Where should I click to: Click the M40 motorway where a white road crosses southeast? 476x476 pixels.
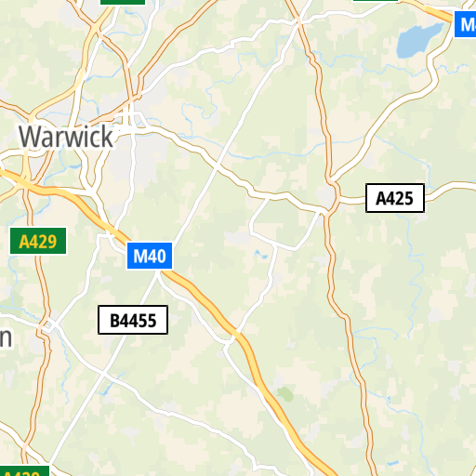pyautogui.click(x=236, y=334)
